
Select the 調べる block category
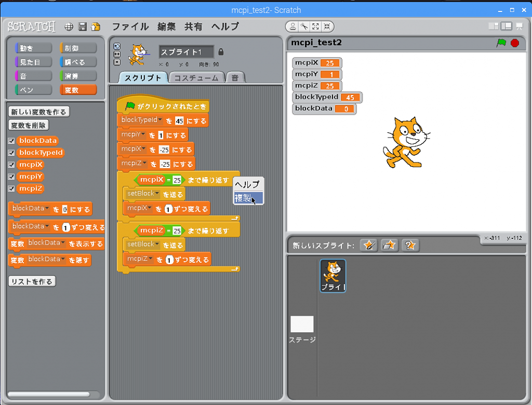tap(78, 62)
